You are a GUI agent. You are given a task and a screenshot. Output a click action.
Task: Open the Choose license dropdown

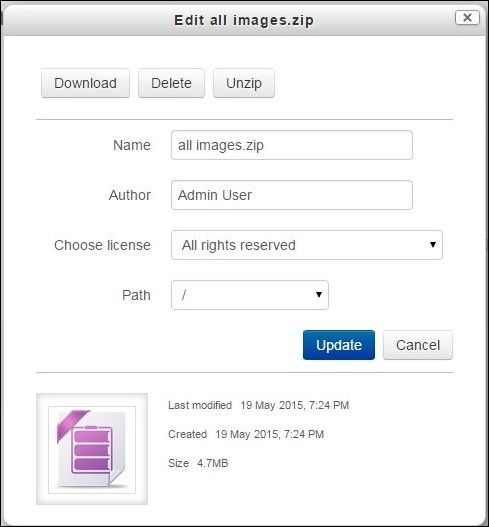click(307, 245)
